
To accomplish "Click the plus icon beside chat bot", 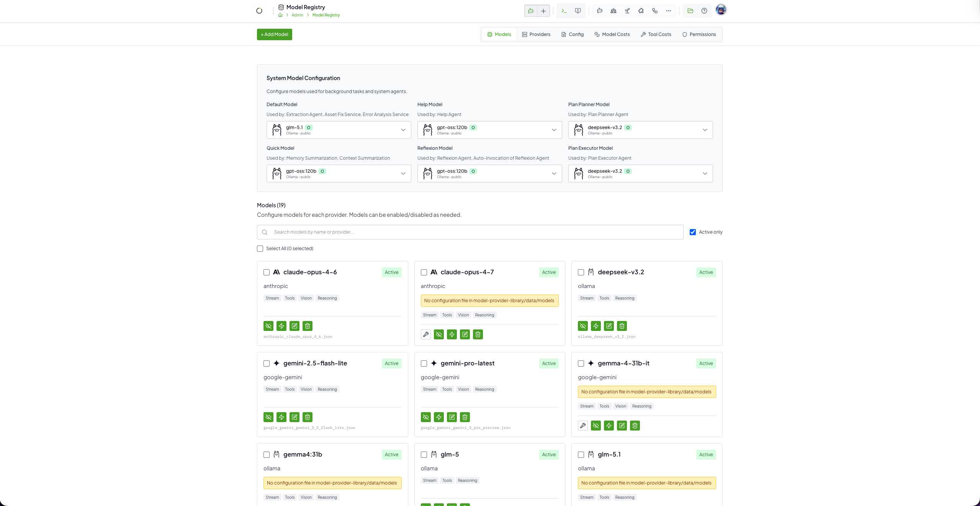I will [x=543, y=11].
